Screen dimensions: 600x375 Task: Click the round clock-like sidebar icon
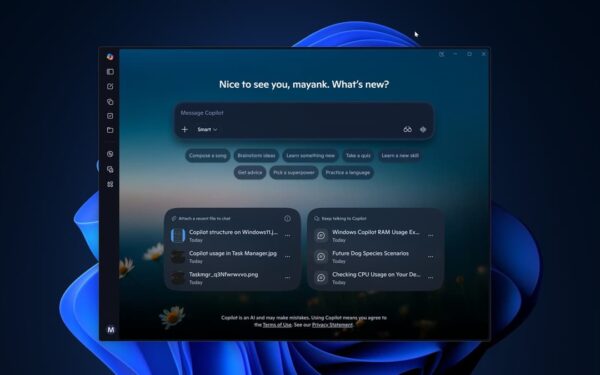click(x=110, y=154)
